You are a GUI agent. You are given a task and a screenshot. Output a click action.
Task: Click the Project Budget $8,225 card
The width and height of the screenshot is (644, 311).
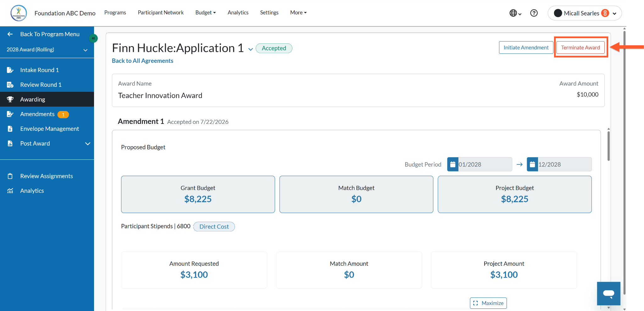click(x=515, y=194)
